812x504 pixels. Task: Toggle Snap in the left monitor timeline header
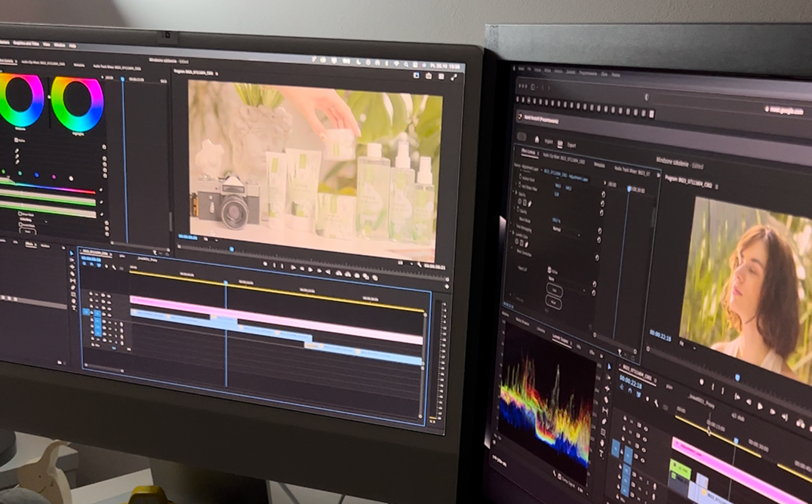coord(91,265)
